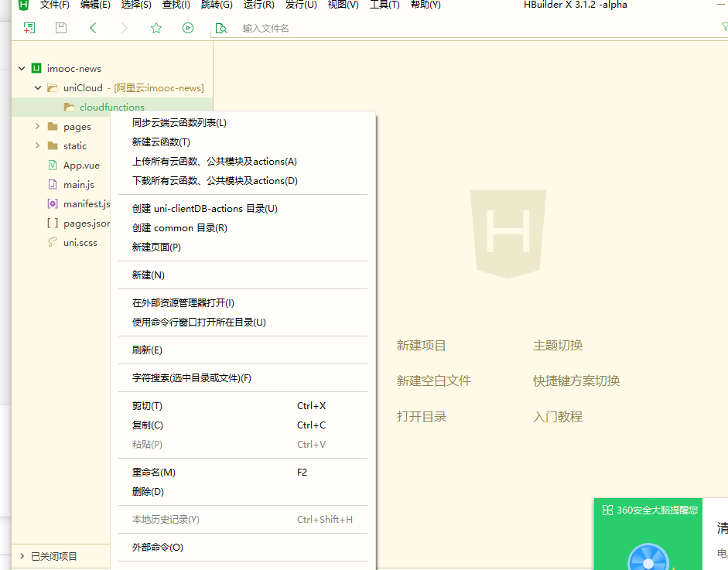Choose 刷新(E) in context menu
This screenshot has height=570, width=728.
(x=243, y=350)
